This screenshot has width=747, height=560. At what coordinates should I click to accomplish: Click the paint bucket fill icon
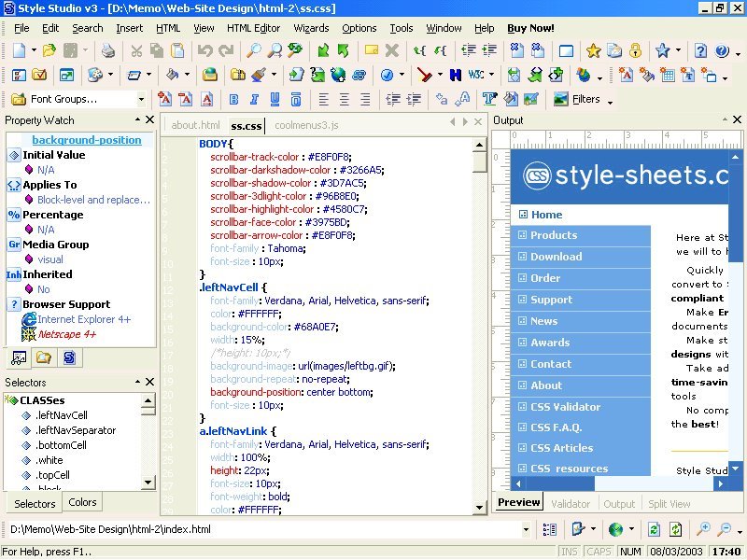172,75
